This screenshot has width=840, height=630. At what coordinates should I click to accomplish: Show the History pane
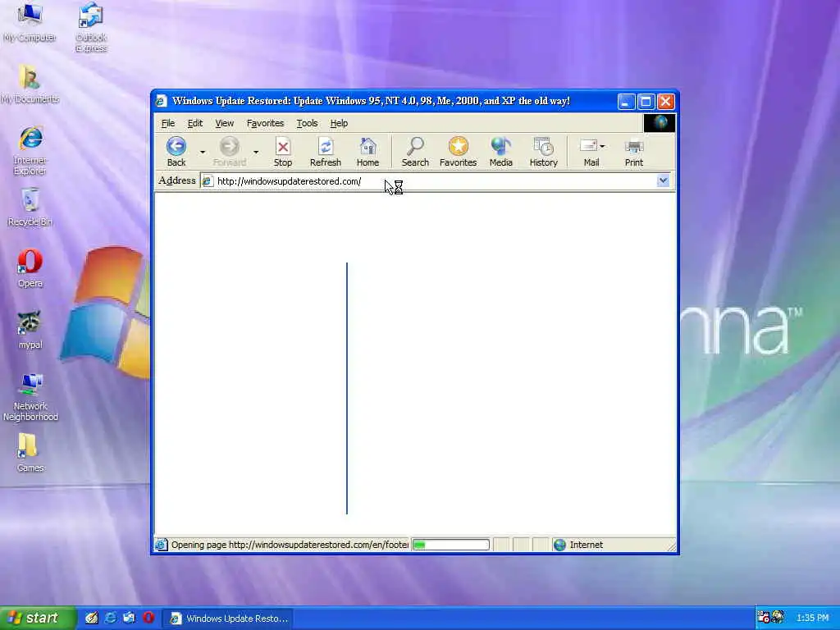pyautogui.click(x=543, y=152)
